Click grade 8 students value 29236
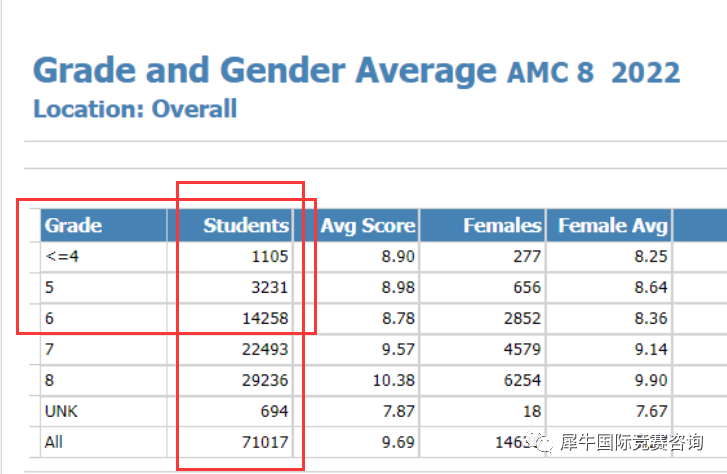The width and height of the screenshot is (727, 474). pos(265,380)
